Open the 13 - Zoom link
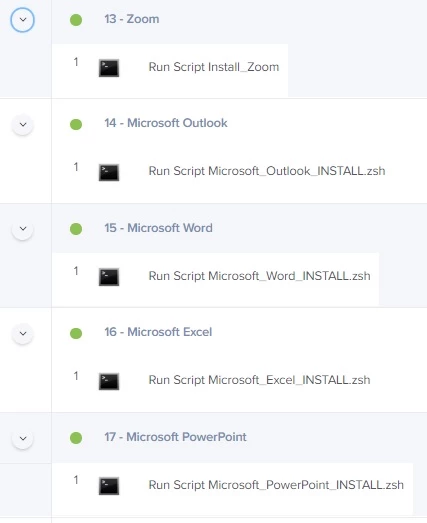The image size is (427, 523). coord(132,19)
